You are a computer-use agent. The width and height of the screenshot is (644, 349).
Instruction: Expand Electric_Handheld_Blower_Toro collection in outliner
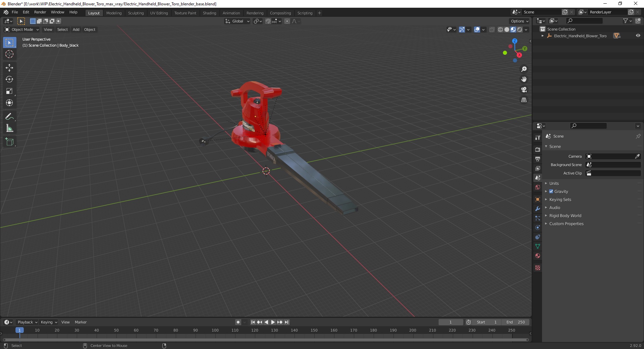[x=543, y=36]
